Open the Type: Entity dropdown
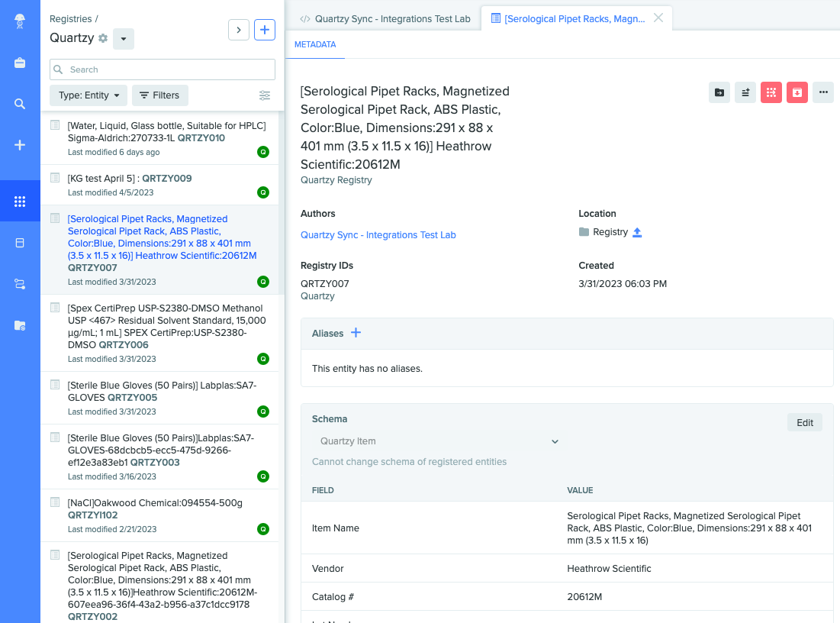 (89, 95)
